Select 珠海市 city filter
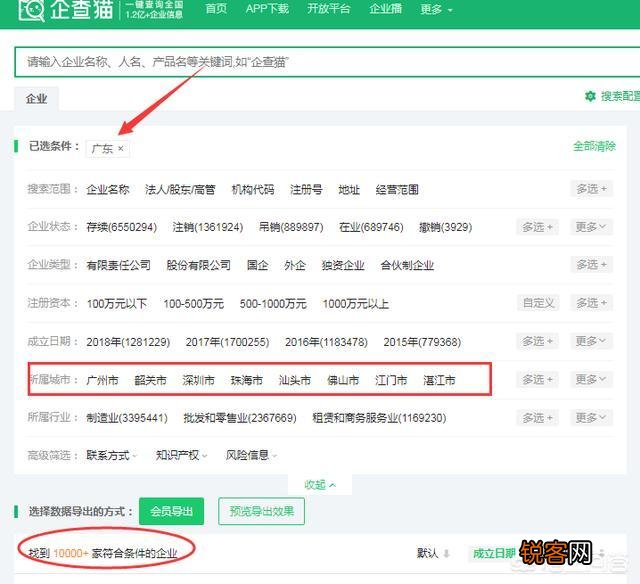Image resolution: width=640 pixels, height=584 pixels. [247, 380]
